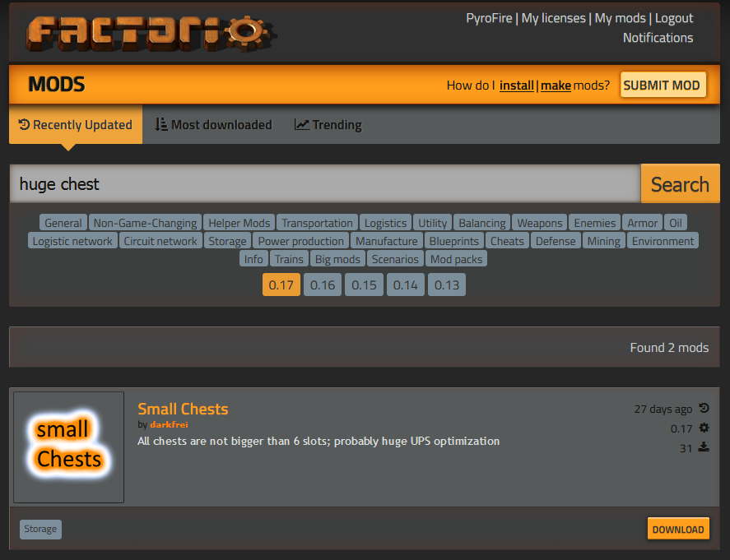This screenshot has height=560, width=730.
Task: Click the Found 2 mods text
Action: click(x=669, y=348)
